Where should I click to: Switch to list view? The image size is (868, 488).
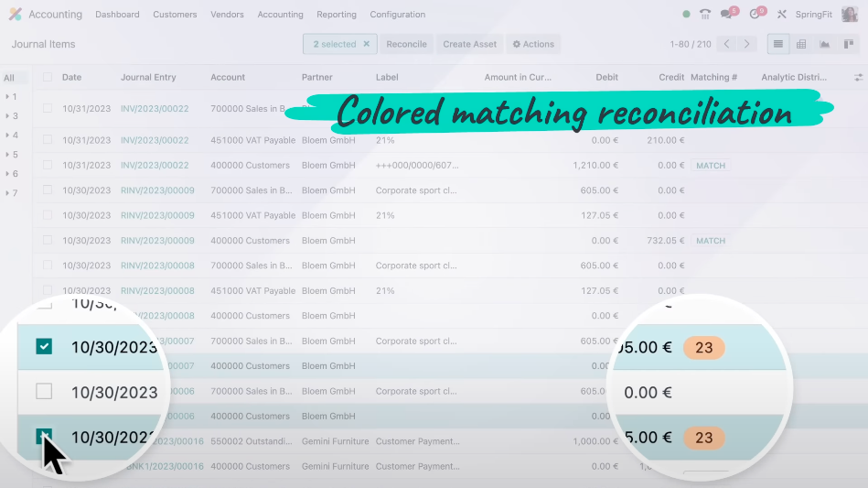pyautogui.click(x=777, y=44)
